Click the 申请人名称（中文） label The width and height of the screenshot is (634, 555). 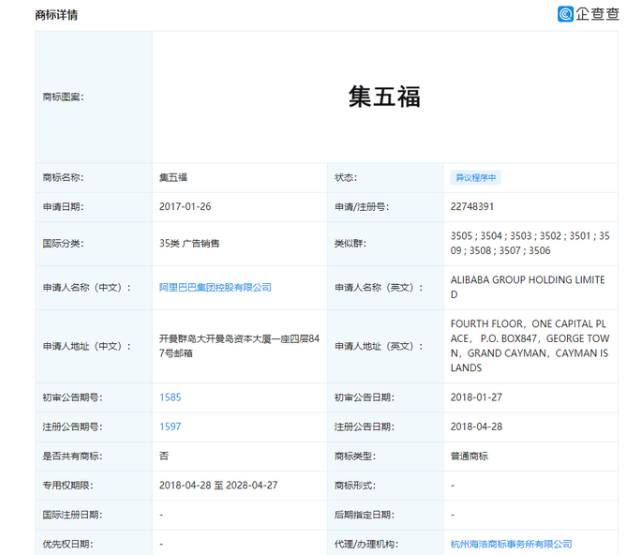point(87,287)
